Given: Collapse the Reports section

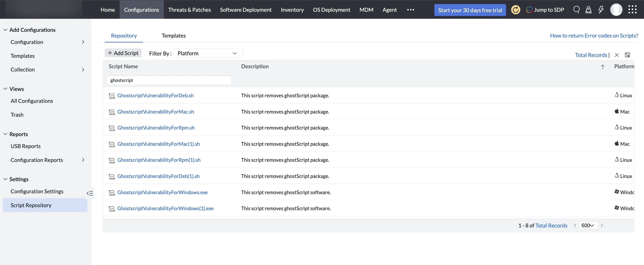Looking at the screenshot, I should click(5, 134).
